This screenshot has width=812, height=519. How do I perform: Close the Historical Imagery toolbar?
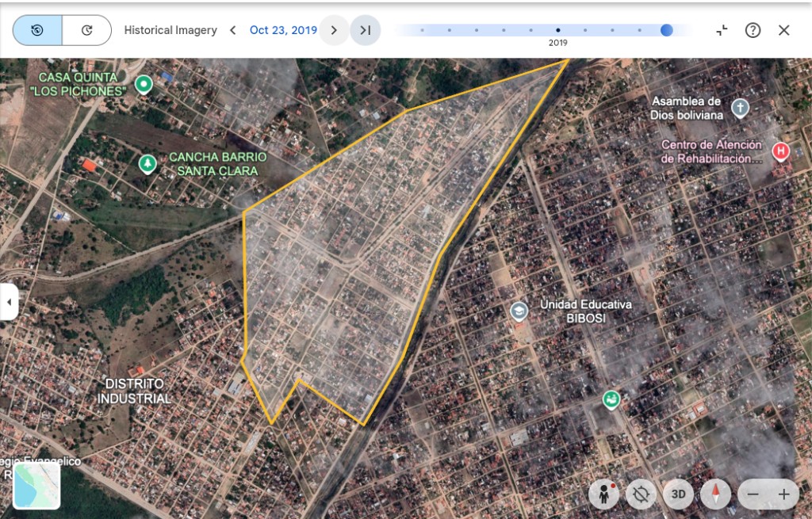783,30
